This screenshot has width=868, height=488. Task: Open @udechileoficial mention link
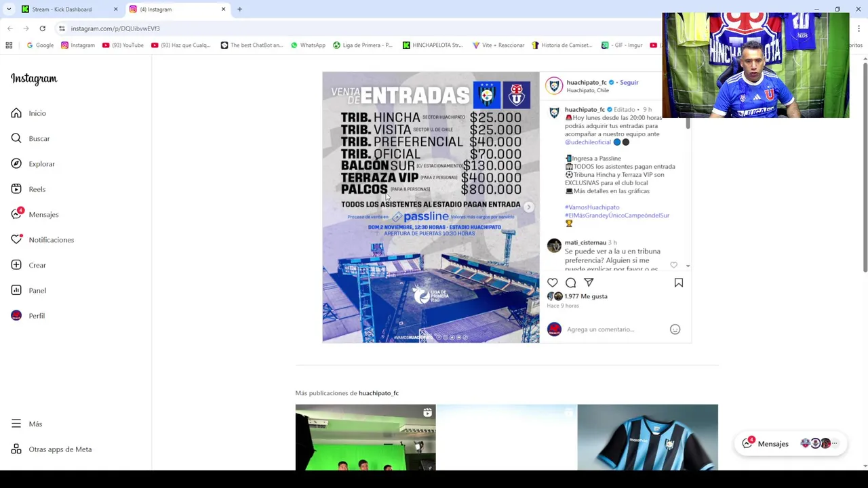click(588, 142)
